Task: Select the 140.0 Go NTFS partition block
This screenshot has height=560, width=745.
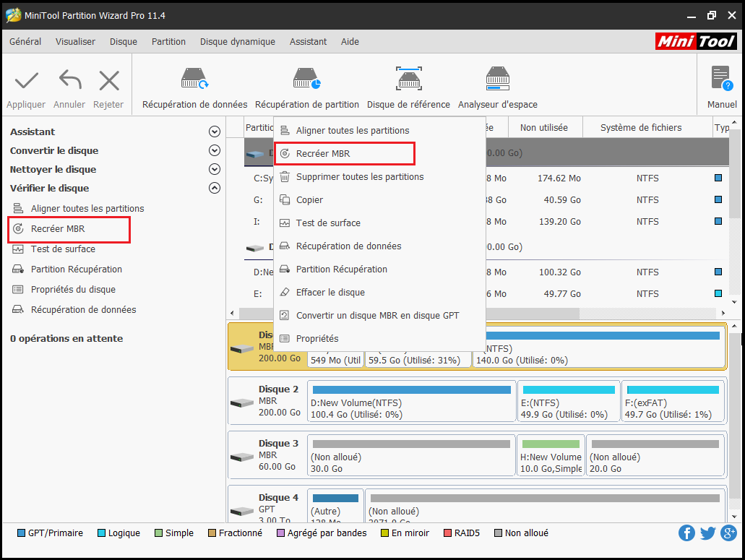Action: pos(598,348)
